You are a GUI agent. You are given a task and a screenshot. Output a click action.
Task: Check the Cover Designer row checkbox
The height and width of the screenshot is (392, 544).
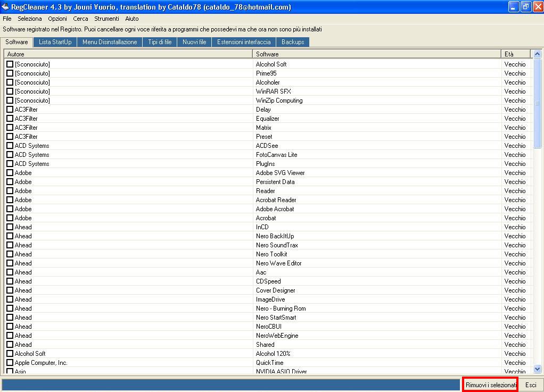pos(10,290)
